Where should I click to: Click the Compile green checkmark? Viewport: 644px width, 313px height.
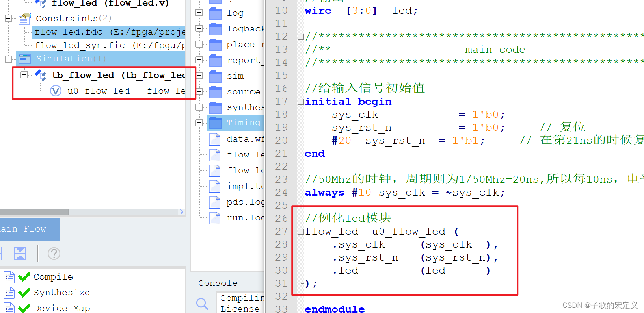[24, 277]
